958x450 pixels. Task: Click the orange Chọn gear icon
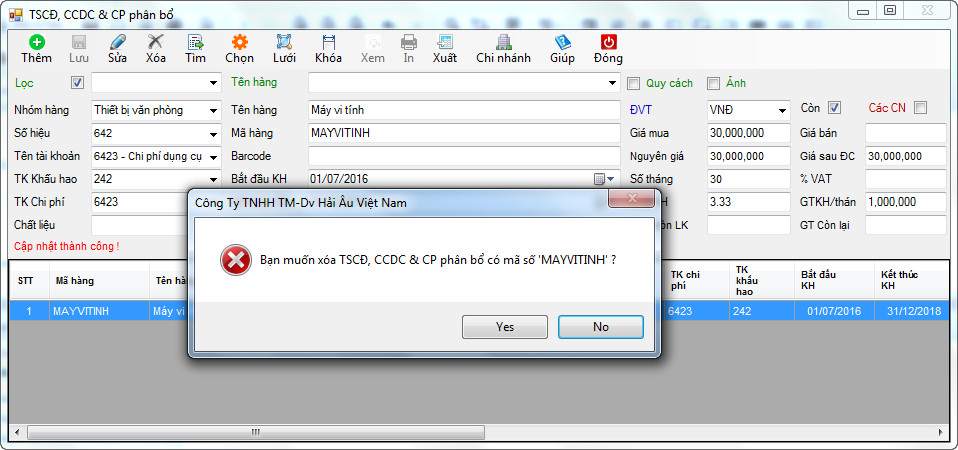240,43
